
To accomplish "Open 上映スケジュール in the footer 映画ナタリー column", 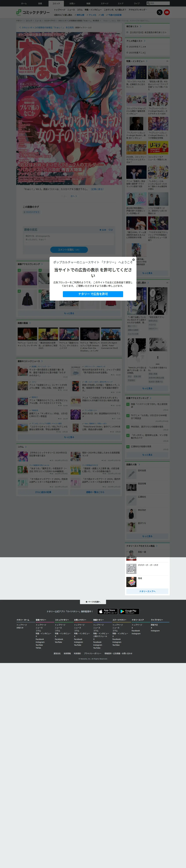I will point(100,636).
